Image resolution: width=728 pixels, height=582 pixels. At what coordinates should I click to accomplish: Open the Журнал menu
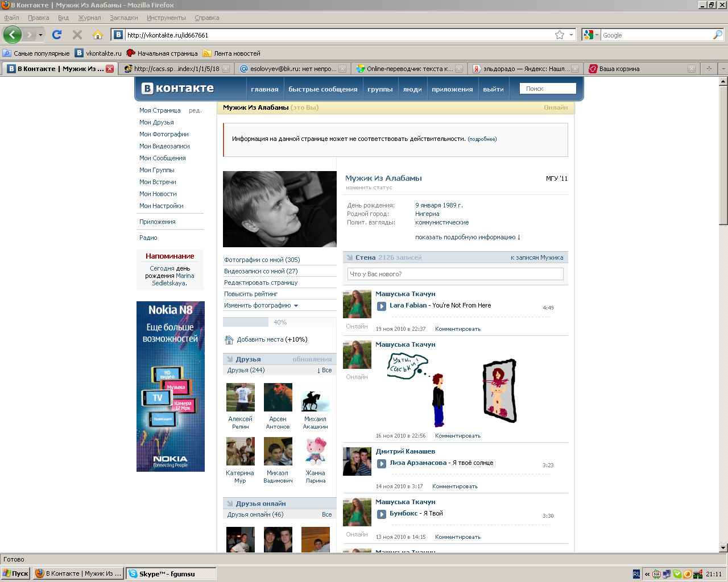click(89, 18)
